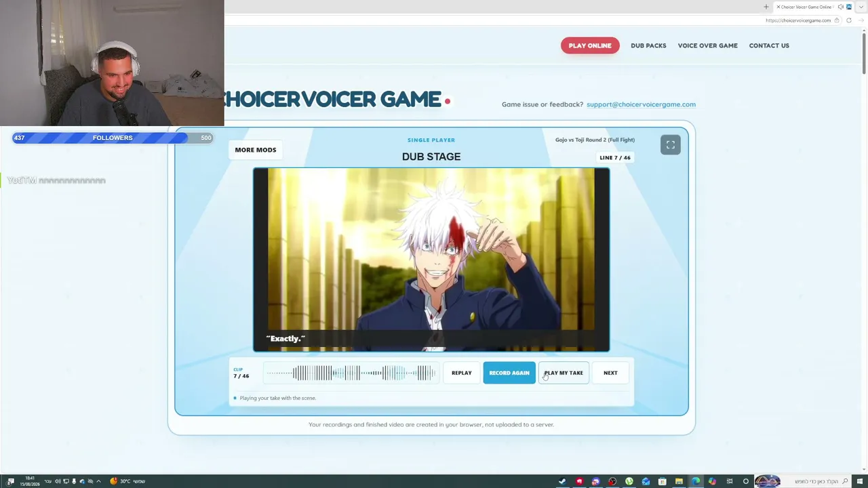Open the green uTorrent taskbar icon
The height and width of the screenshot is (488, 868).
coord(629,481)
